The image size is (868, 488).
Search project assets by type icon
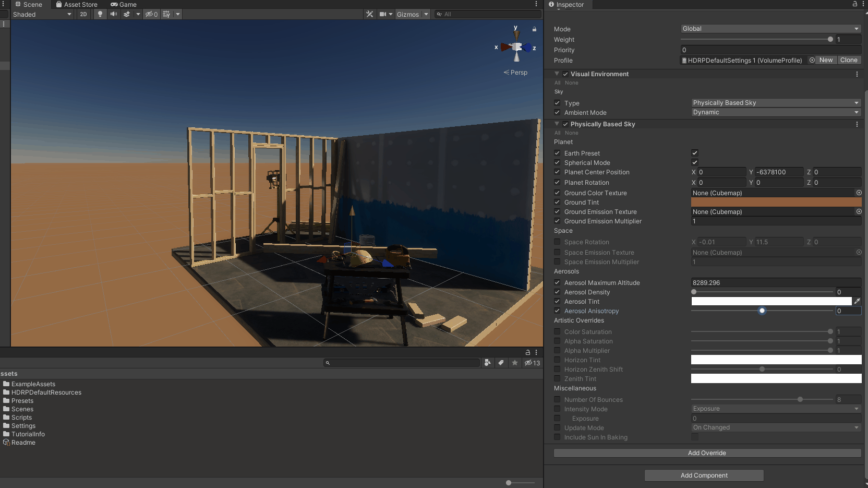[487, 363]
